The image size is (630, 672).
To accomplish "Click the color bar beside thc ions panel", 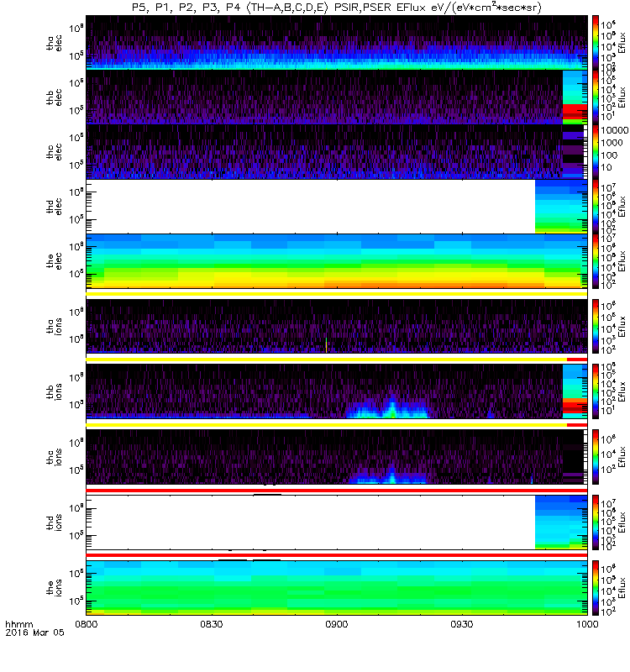I will (596, 457).
